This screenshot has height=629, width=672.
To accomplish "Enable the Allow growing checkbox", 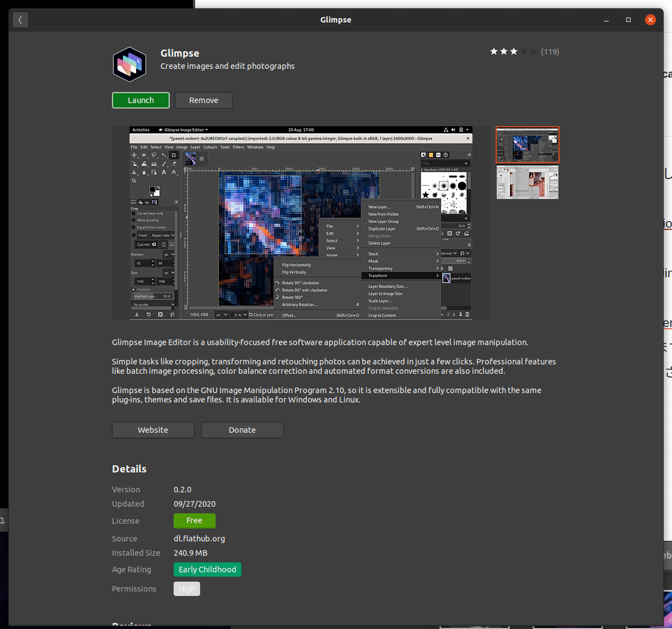I will (133, 220).
